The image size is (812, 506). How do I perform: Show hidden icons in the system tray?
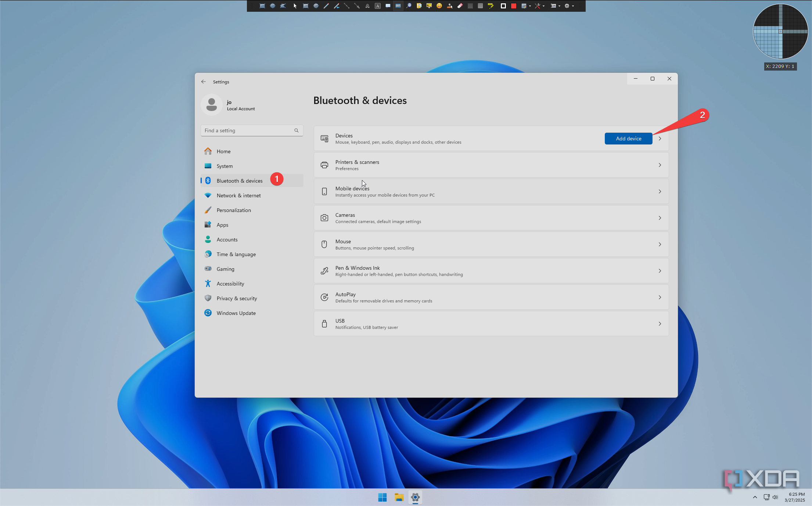755,497
